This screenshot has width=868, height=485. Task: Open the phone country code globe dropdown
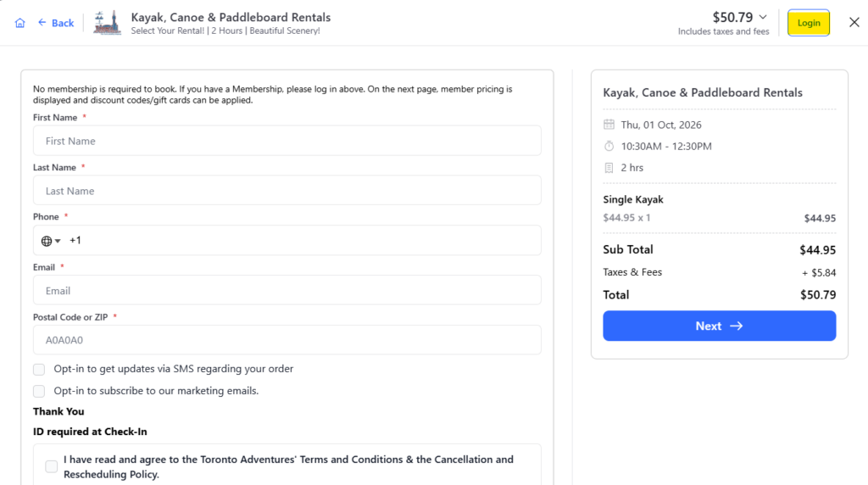tap(50, 241)
